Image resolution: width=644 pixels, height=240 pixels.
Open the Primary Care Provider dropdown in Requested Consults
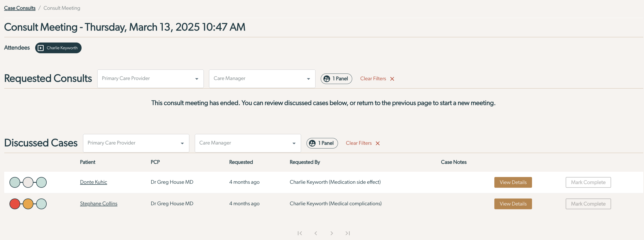click(150, 79)
